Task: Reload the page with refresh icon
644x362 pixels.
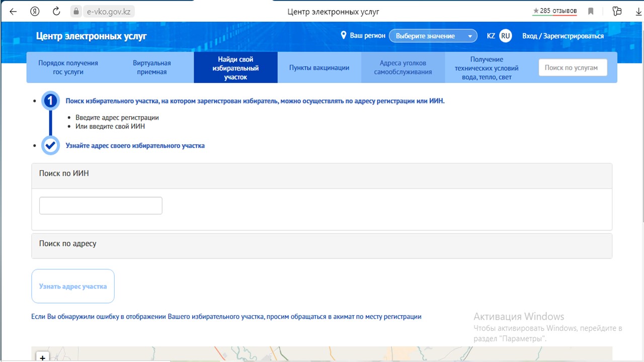Action: [x=56, y=11]
